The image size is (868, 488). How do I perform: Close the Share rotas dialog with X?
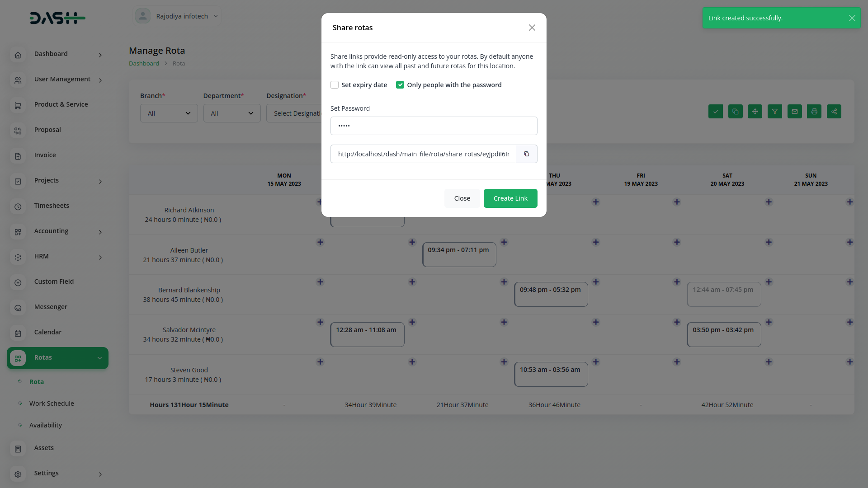(x=532, y=28)
